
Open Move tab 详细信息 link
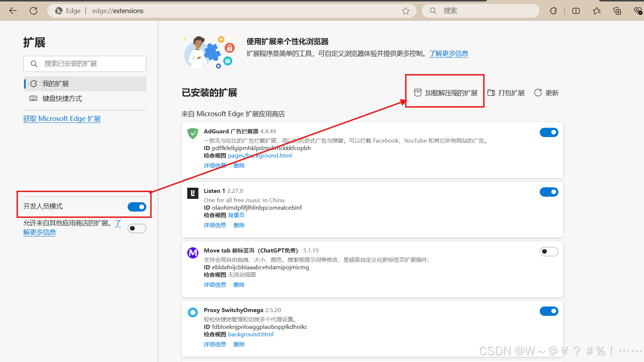[x=215, y=285]
